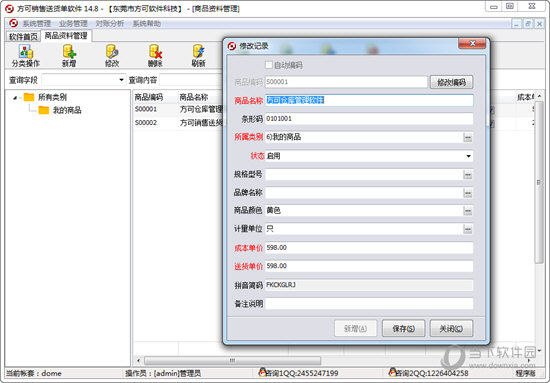Viewport: 550px width, 383px height.
Task: Open the 商品颜色 picker button
Action: pyautogui.click(x=468, y=211)
